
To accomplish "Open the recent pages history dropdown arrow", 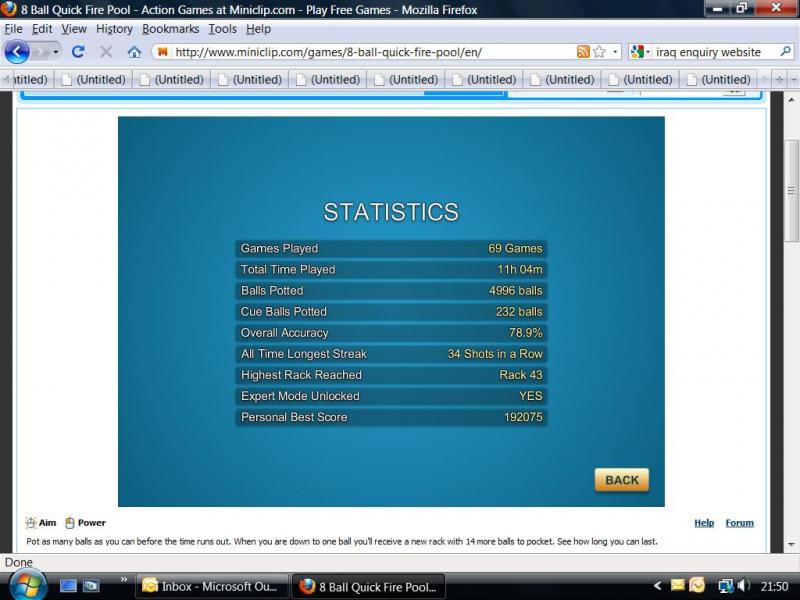I will click(55, 52).
